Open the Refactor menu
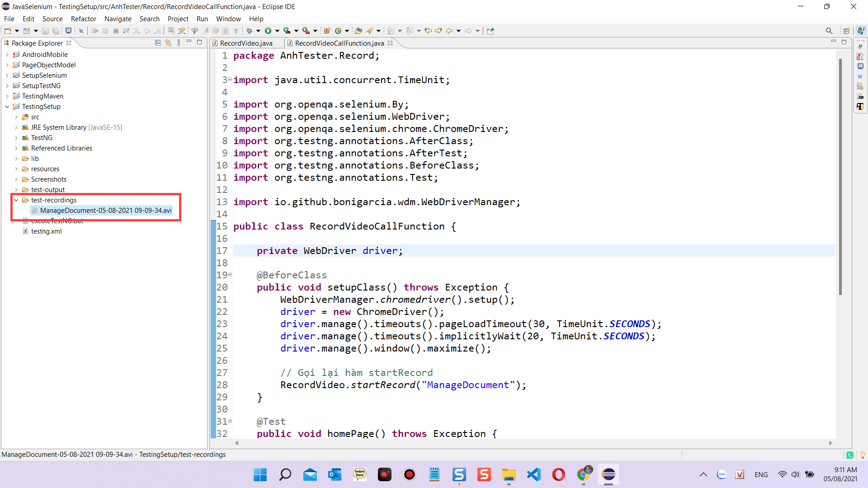Viewport: 868px width, 488px height. (84, 19)
